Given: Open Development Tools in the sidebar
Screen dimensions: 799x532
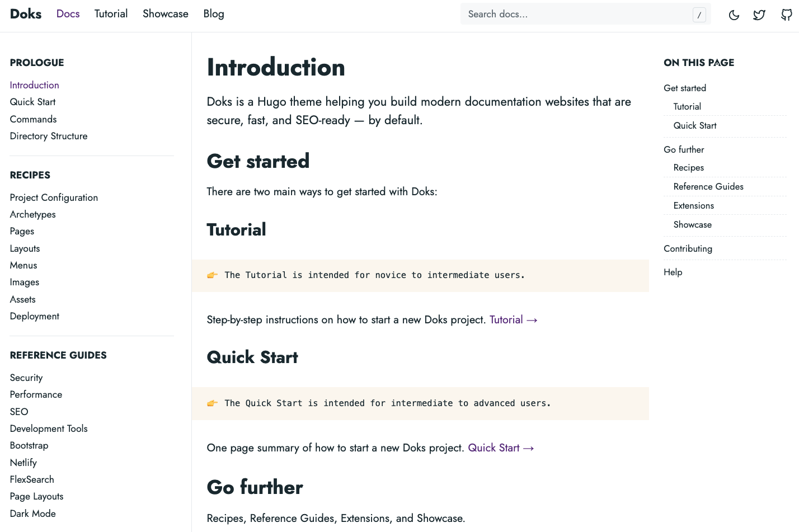Looking at the screenshot, I should [49, 429].
